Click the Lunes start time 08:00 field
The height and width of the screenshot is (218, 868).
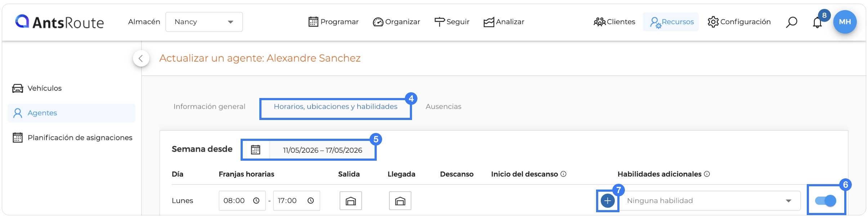[242, 201]
